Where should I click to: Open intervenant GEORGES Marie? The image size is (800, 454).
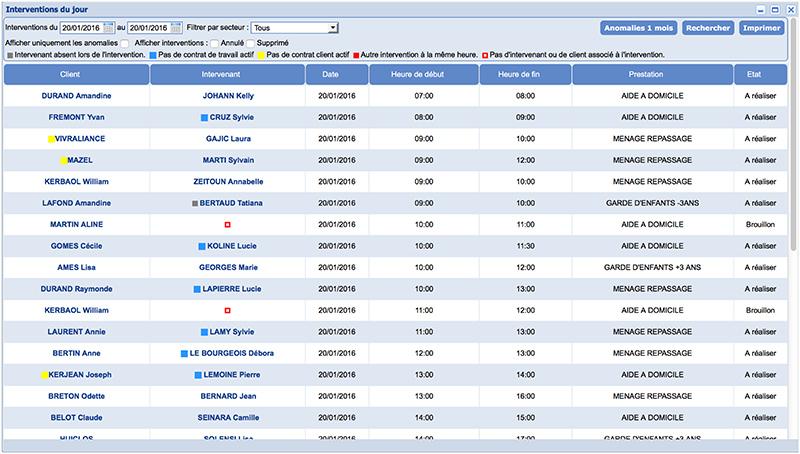[x=228, y=267]
